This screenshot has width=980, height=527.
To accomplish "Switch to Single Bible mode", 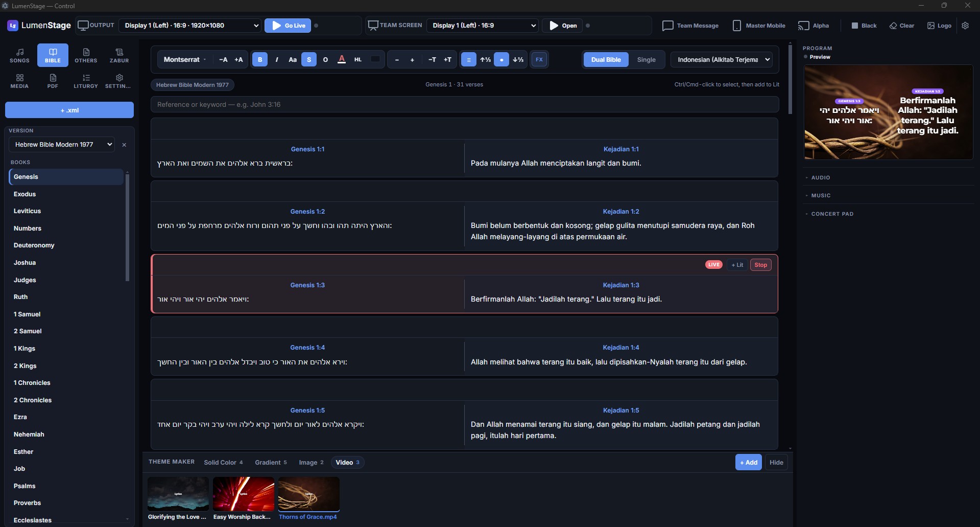I will click(646, 60).
